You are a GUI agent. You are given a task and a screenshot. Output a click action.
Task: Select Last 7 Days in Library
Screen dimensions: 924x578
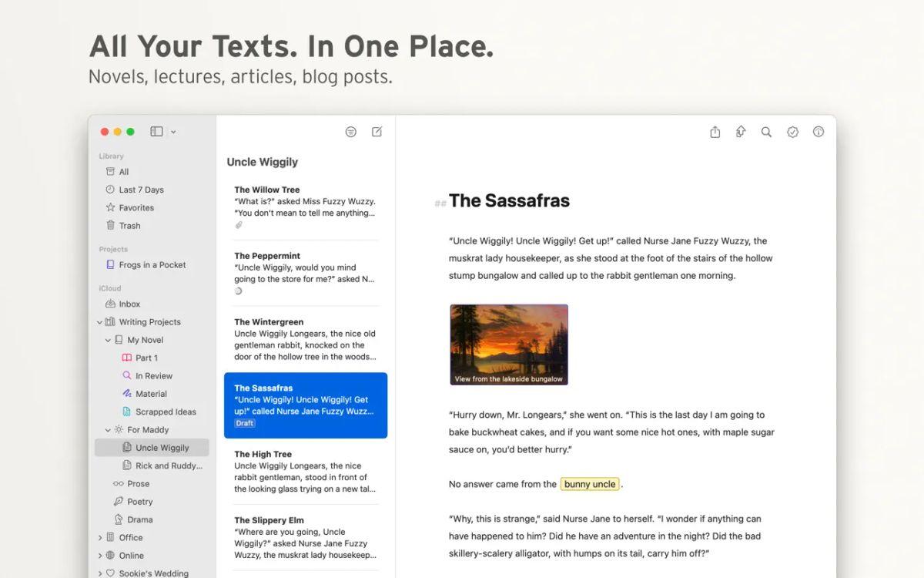click(x=141, y=190)
